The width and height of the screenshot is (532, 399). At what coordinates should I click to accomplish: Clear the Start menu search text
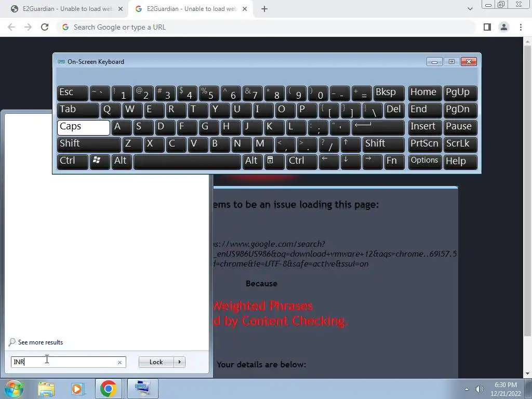point(119,362)
